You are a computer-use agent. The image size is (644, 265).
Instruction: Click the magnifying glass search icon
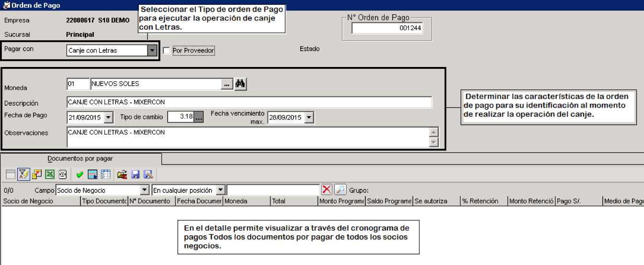(340, 189)
